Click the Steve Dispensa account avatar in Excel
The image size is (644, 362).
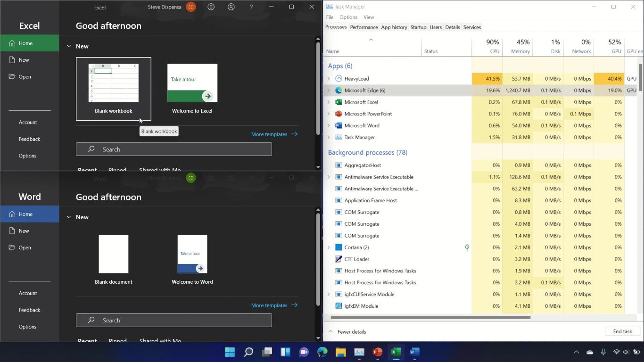(191, 7)
